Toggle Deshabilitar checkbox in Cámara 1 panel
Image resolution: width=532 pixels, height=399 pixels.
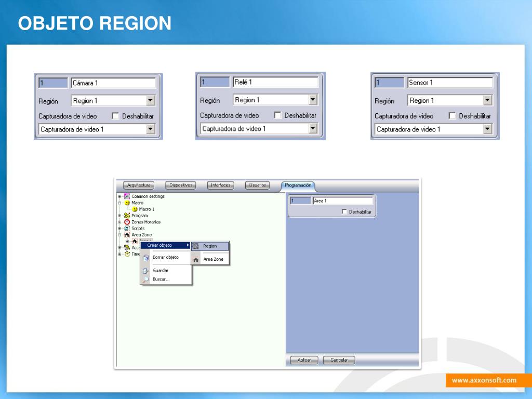115,116
